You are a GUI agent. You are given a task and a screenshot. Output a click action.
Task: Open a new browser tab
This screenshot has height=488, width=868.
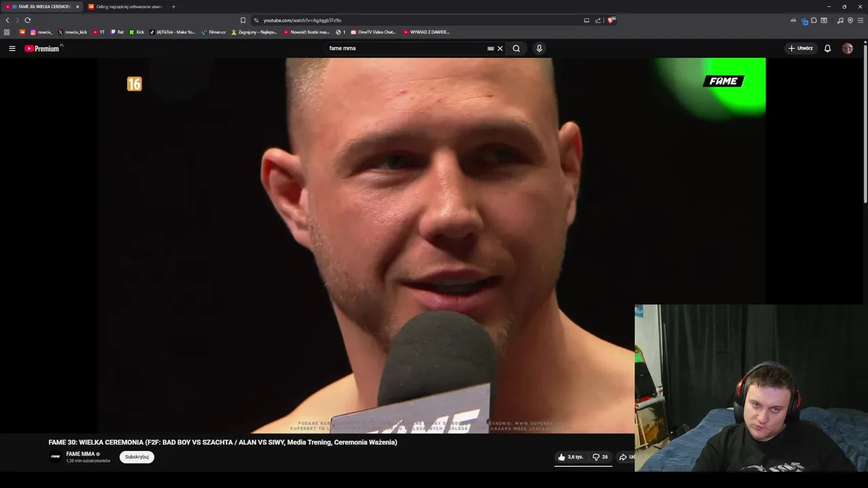pos(173,7)
